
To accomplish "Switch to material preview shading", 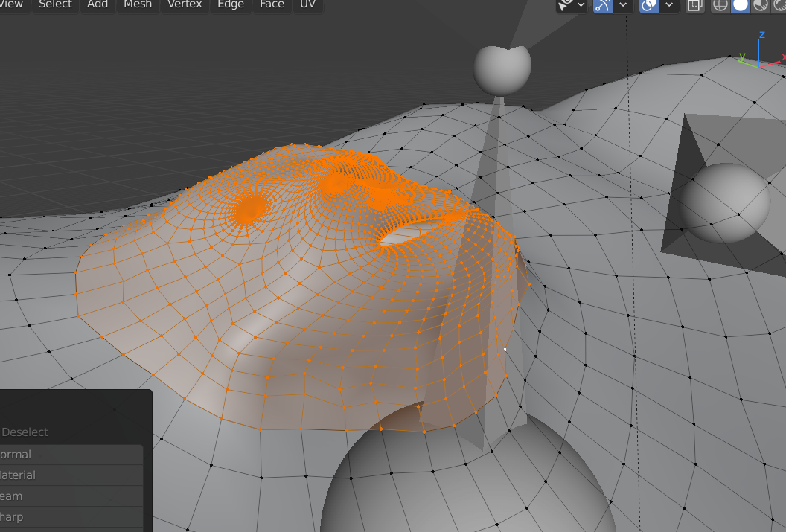I will pyautogui.click(x=761, y=5).
